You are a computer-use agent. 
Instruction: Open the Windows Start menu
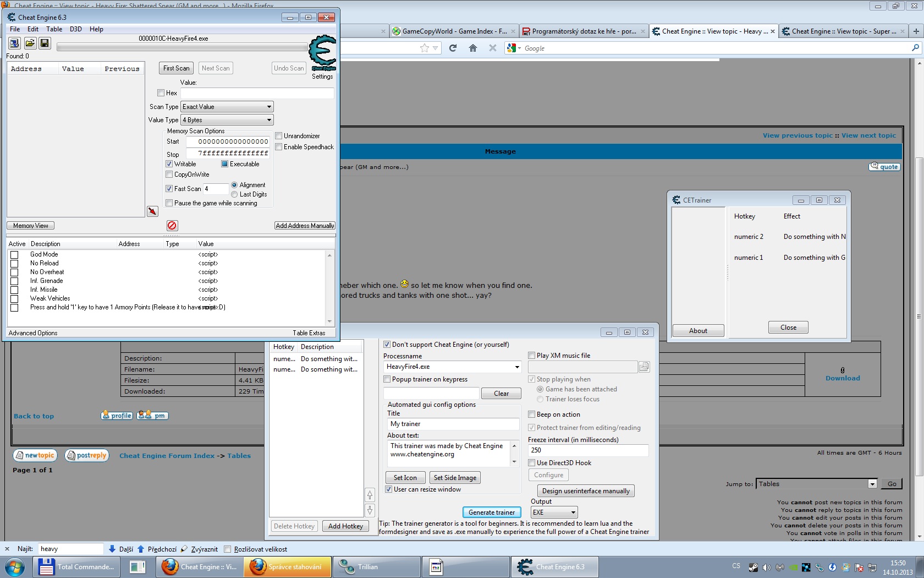pos(14,567)
